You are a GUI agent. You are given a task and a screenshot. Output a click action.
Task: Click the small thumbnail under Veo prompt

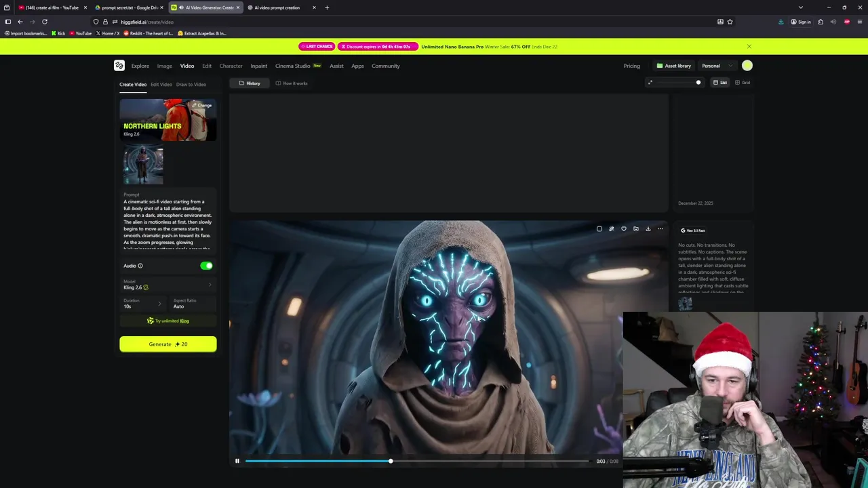[685, 304]
